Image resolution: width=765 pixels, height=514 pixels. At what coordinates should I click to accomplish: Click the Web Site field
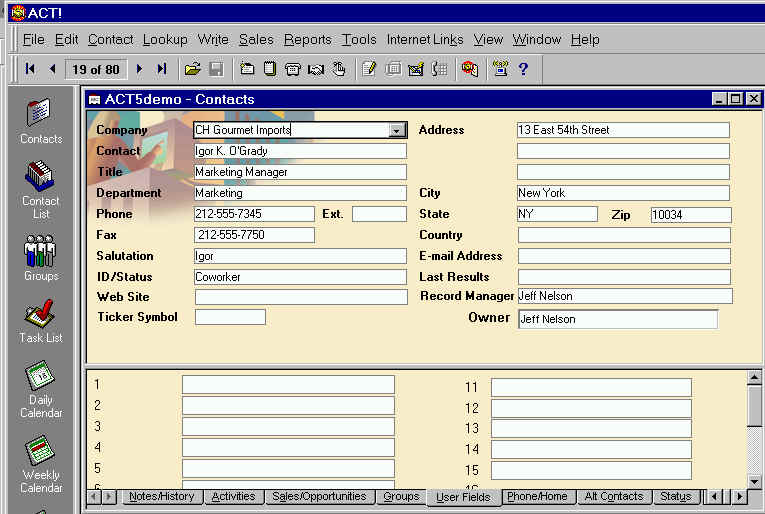click(301, 297)
